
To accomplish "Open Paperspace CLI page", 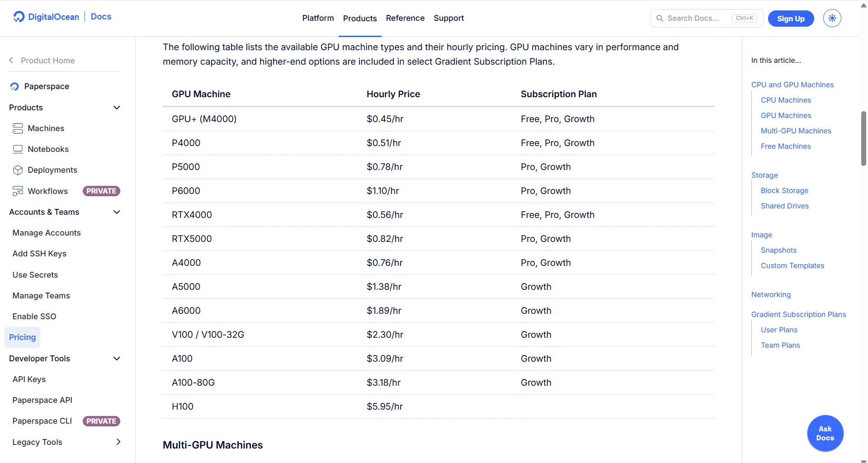I will [x=42, y=421].
